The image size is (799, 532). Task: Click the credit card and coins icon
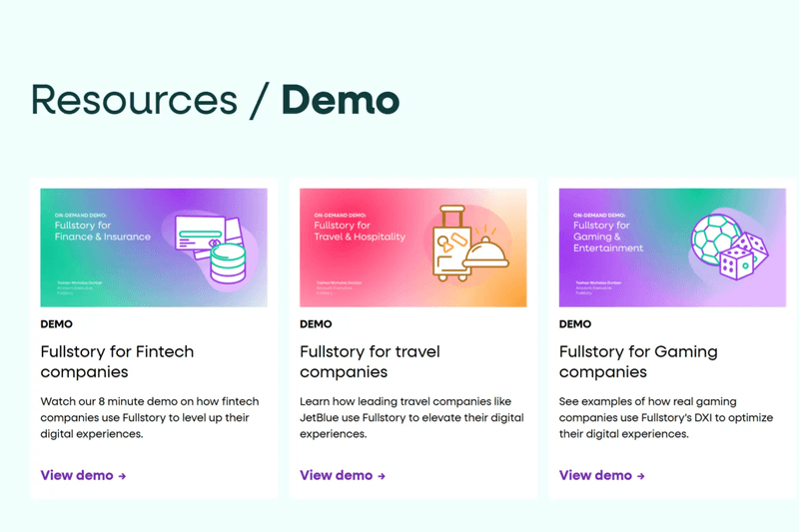click(x=211, y=249)
